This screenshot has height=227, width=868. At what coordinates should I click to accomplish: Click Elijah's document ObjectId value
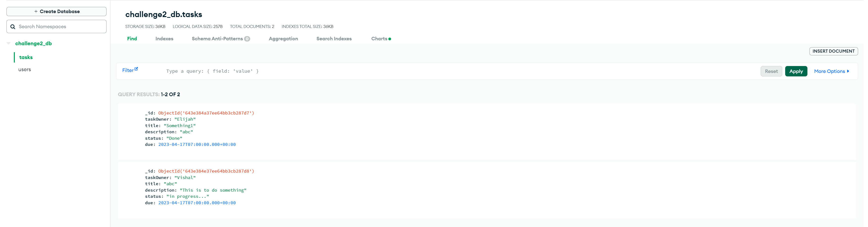tap(205, 113)
